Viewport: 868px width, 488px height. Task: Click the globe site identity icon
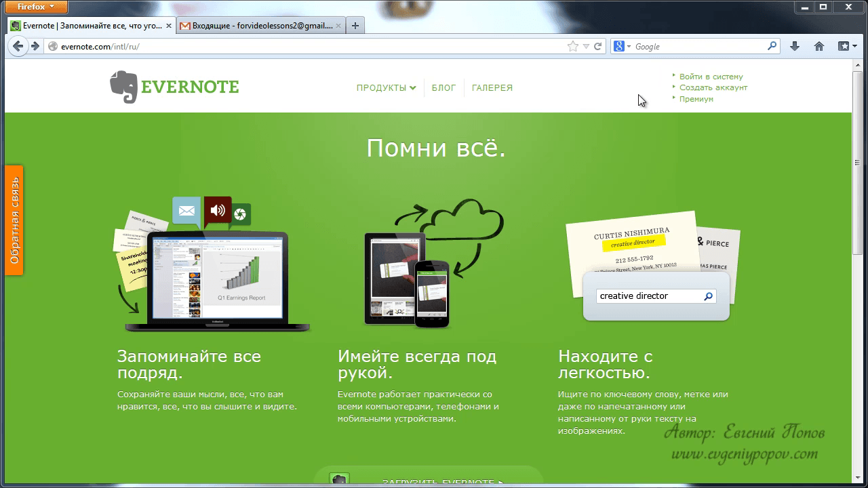click(x=53, y=47)
